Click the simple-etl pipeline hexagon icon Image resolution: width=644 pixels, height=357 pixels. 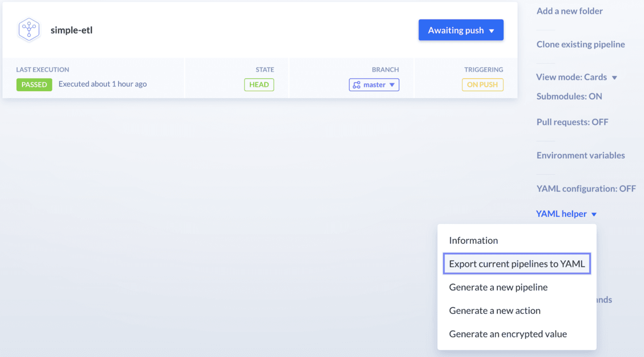29,29
